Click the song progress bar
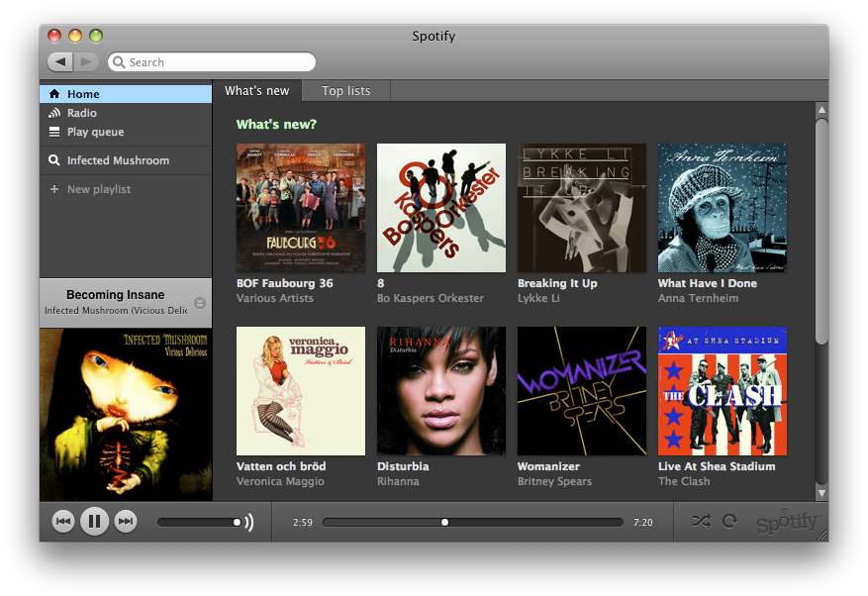 coord(473,523)
